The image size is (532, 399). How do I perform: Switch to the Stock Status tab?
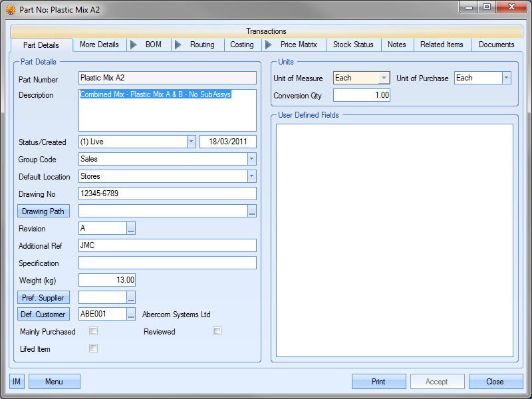click(x=353, y=45)
